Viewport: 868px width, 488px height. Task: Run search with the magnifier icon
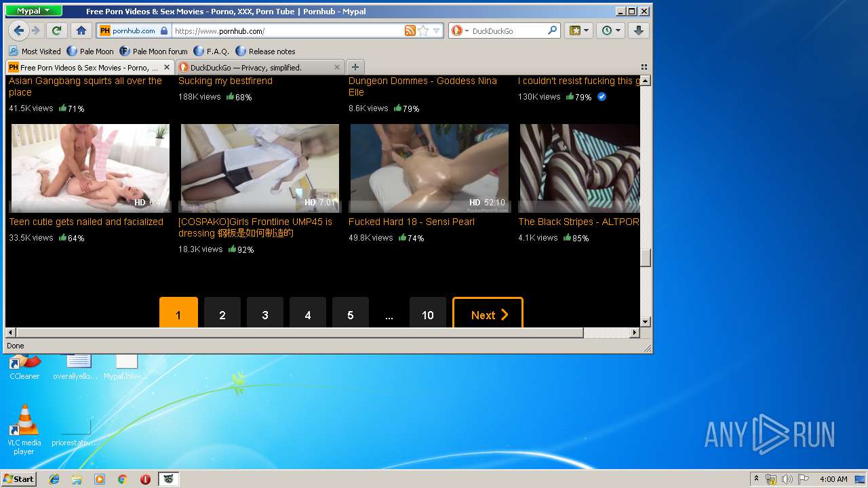point(552,30)
